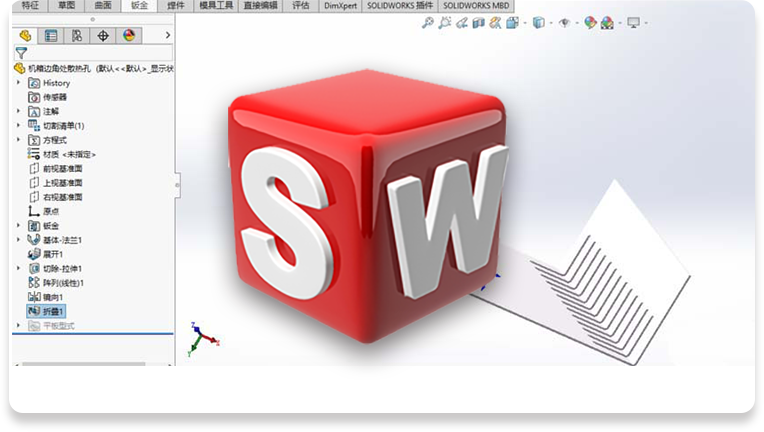
Task: Expand the 基体-法兰1 feature node
Action: click(x=19, y=240)
